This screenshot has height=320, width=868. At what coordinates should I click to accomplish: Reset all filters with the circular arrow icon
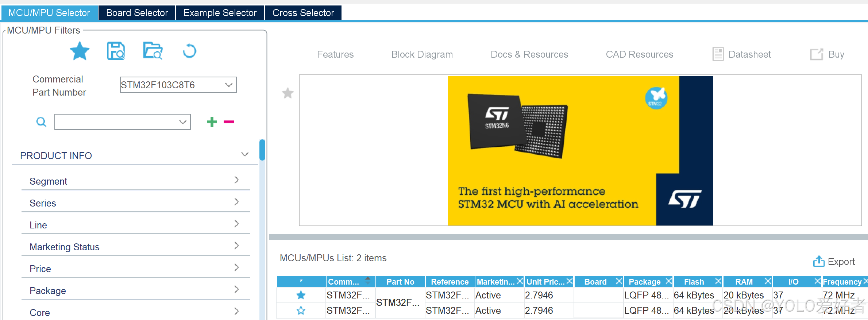[x=189, y=51]
